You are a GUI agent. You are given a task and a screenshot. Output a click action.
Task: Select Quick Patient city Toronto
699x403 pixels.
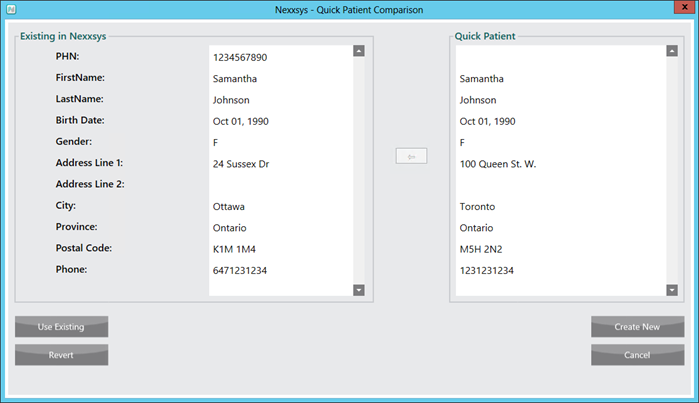click(x=477, y=207)
